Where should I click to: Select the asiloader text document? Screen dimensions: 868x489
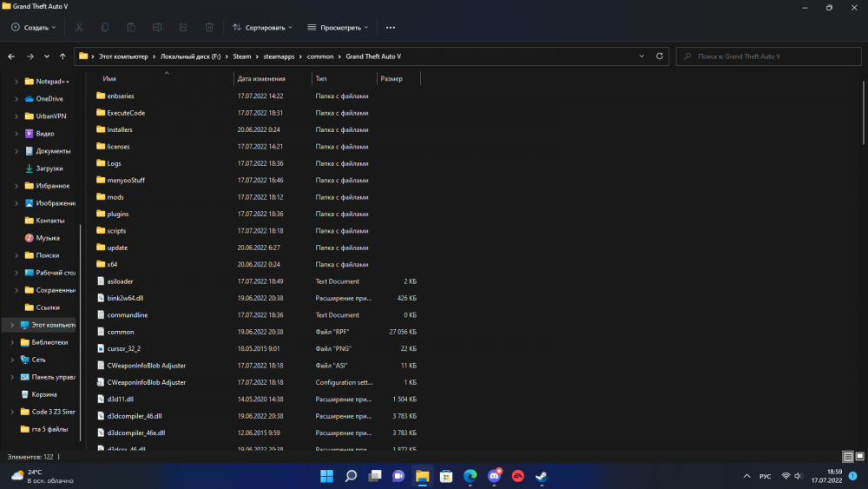(x=120, y=281)
